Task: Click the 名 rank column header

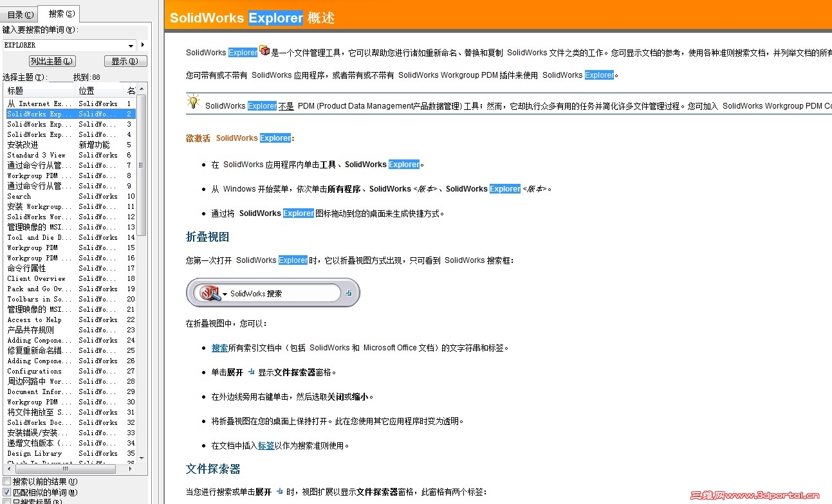Action: tap(131, 91)
